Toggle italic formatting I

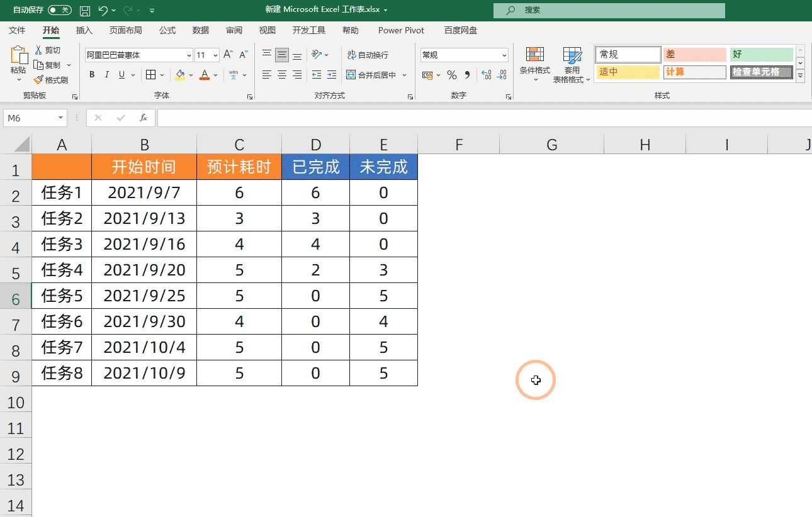point(107,75)
